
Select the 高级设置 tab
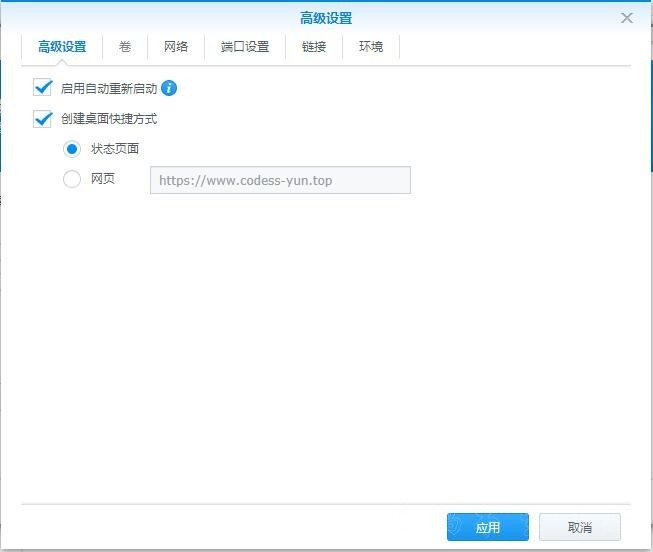coord(62,46)
